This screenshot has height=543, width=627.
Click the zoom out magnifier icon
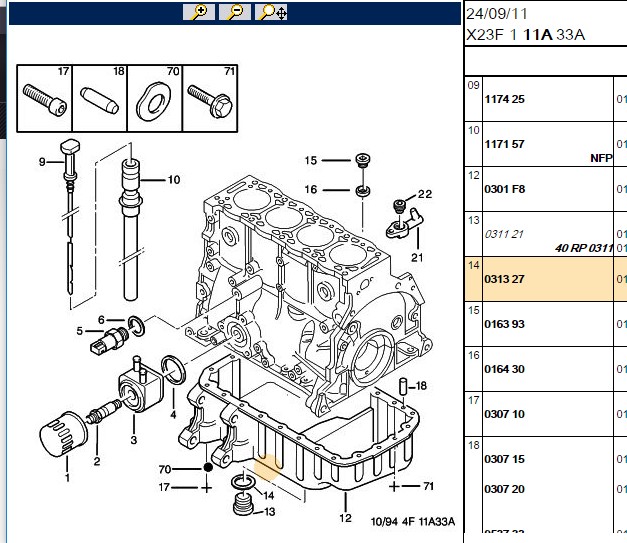[235, 12]
